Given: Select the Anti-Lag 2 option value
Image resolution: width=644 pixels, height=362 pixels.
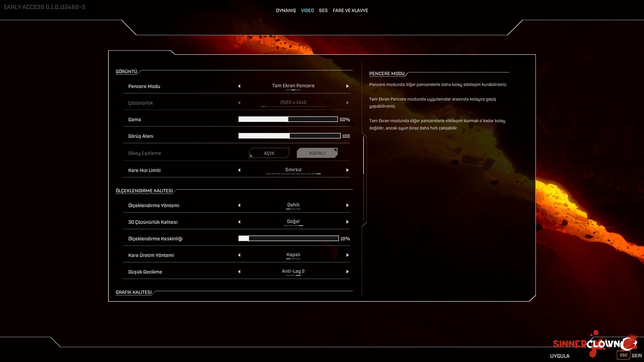Looking at the screenshot, I should tap(293, 271).
